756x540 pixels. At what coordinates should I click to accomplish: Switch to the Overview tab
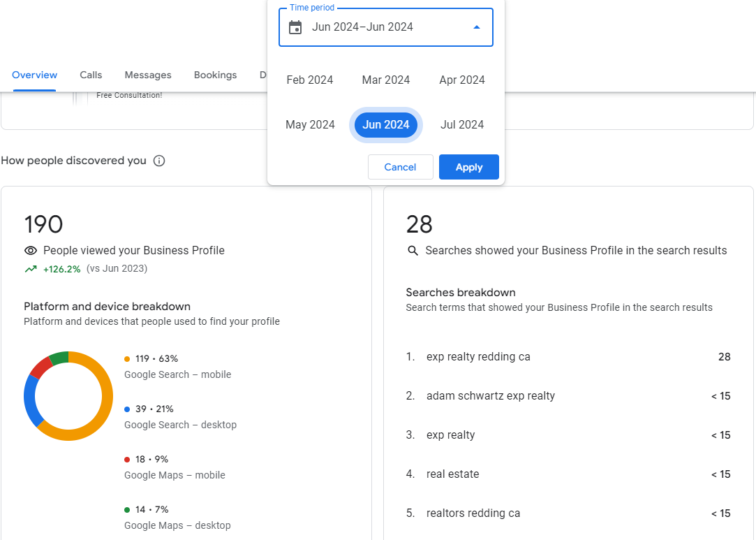click(x=35, y=75)
